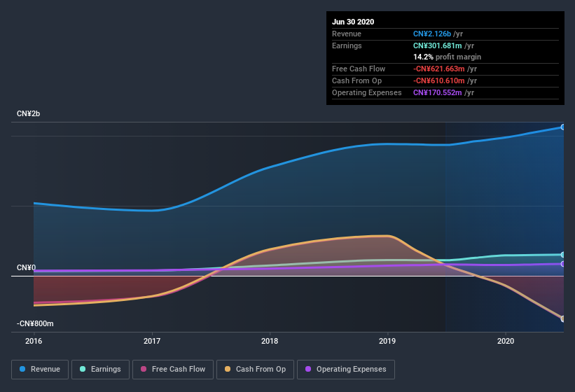Toggle the Operating Expenses legend button
The width and height of the screenshot is (575, 392).
point(346,370)
